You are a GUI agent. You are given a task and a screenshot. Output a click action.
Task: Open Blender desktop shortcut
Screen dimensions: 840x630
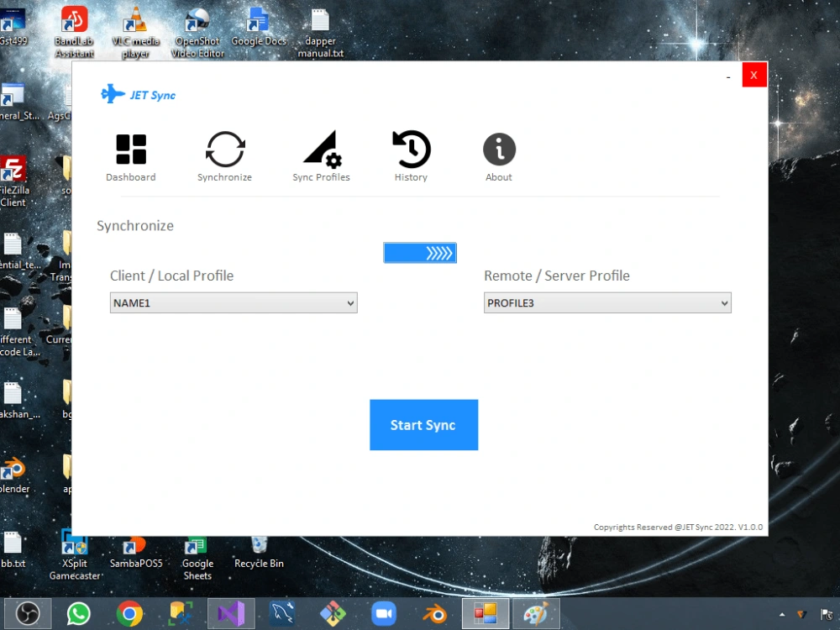pyautogui.click(x=14, y=474)
